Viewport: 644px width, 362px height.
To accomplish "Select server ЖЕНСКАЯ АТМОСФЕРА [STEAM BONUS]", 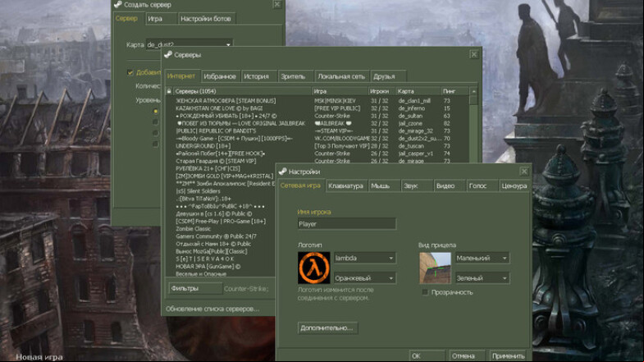I will tap(226, 101).
